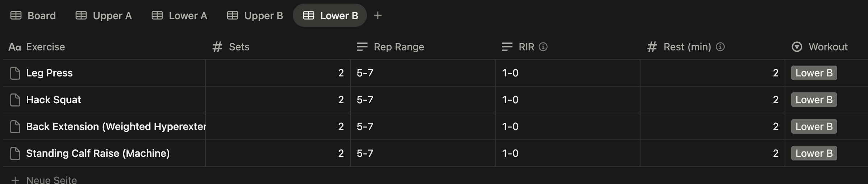This screenshot has width=868, height=184.
Task: Click the page icon beside Leg Press
Action: [x=15, y=73]
